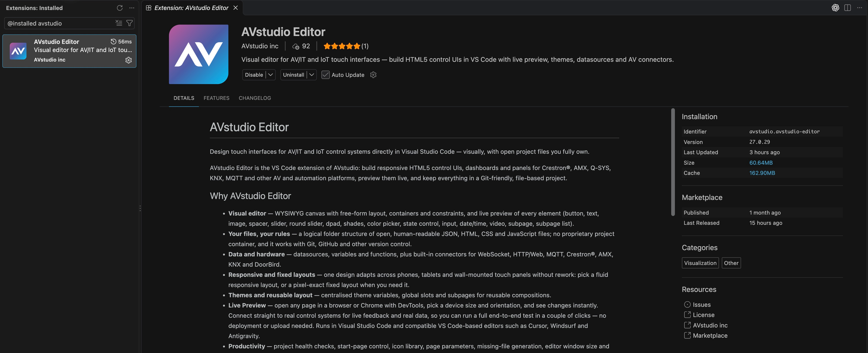The height and width of the screenshot is (353, 868).
Task: Switch to the CHANGELOG tab
Action: click(255, 98)
